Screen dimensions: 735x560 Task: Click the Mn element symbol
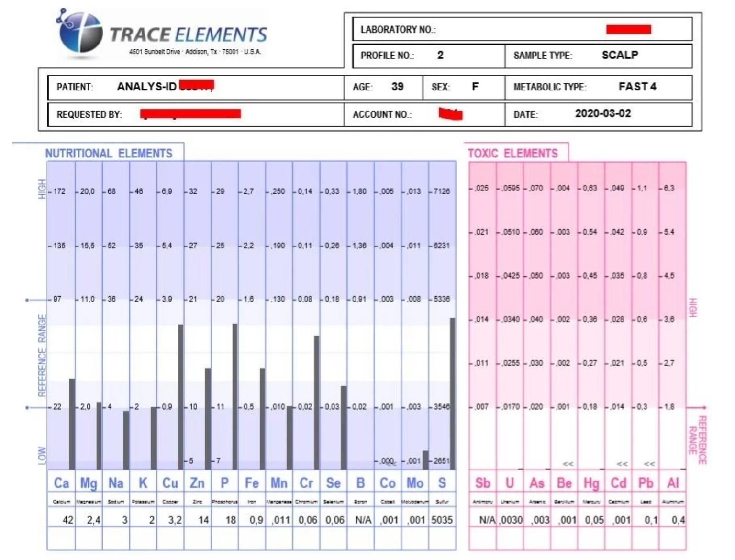[279, 483]
